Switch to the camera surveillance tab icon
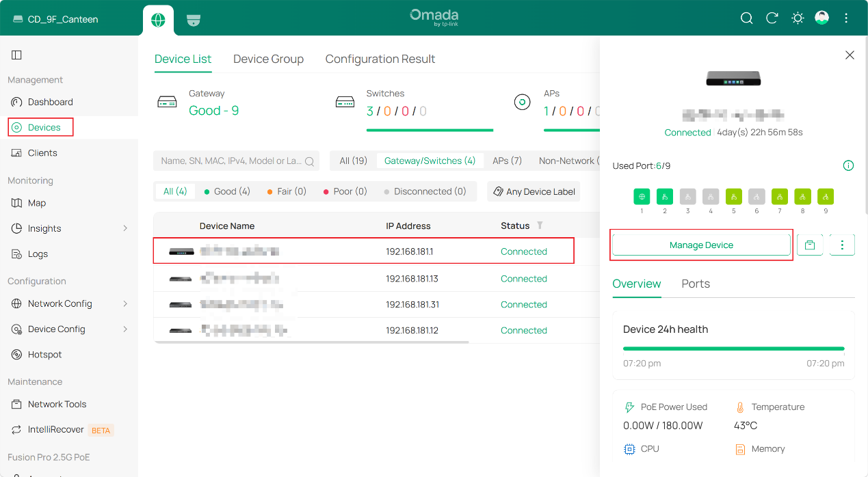 click(x=194, y=20)
